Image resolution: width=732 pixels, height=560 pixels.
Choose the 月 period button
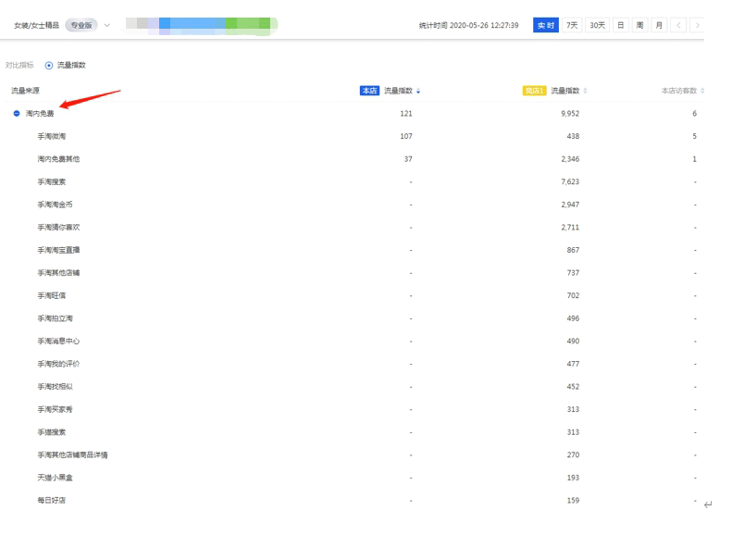pyautogui.click(x=659, y=25)
